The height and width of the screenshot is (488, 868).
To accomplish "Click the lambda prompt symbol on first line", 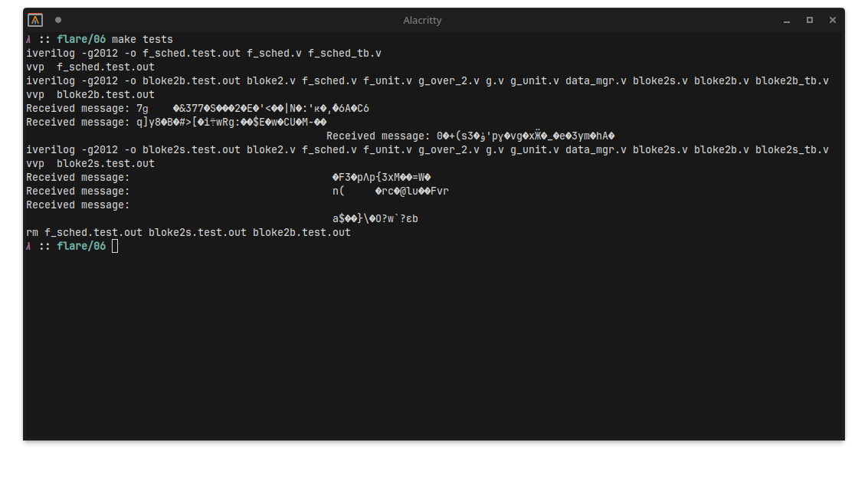I will 28,39.
